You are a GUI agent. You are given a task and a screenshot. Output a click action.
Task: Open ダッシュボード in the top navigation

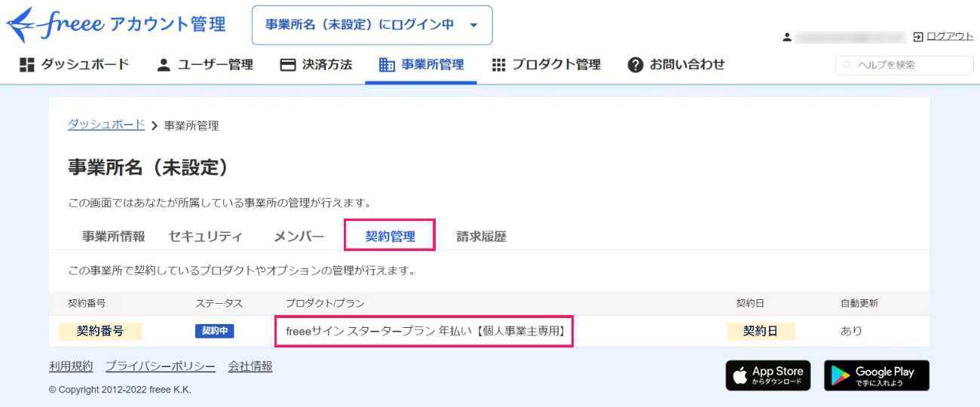75,65
